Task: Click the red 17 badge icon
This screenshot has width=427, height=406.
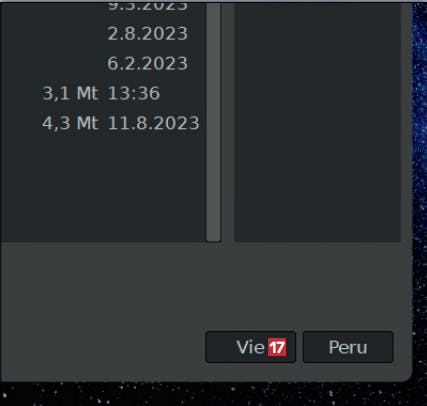Action: pyautogui.click(x=277, y=347)
